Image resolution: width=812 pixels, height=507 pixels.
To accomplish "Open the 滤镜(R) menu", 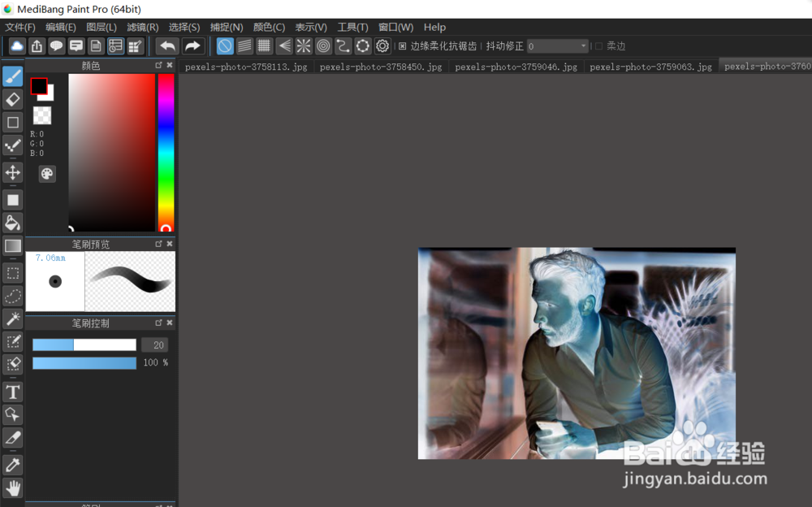I will click(x=142, y=27).
